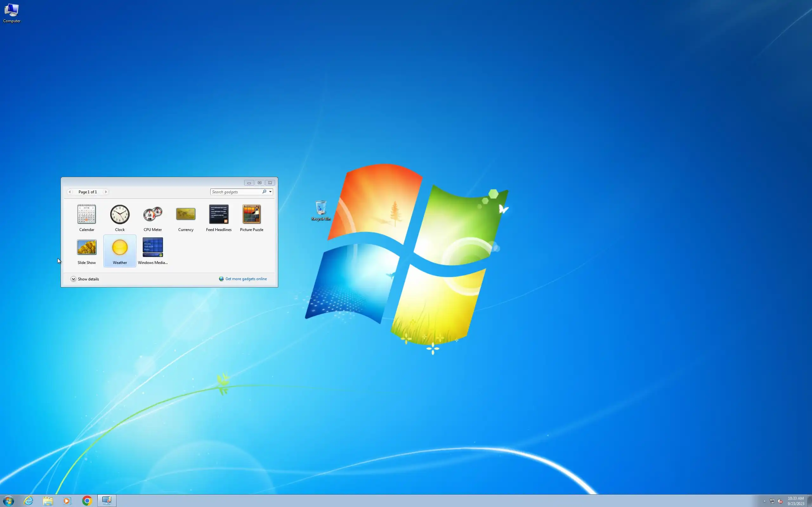Click the Search gadgets input field
The image size is (812, 507).
point(236,192)
